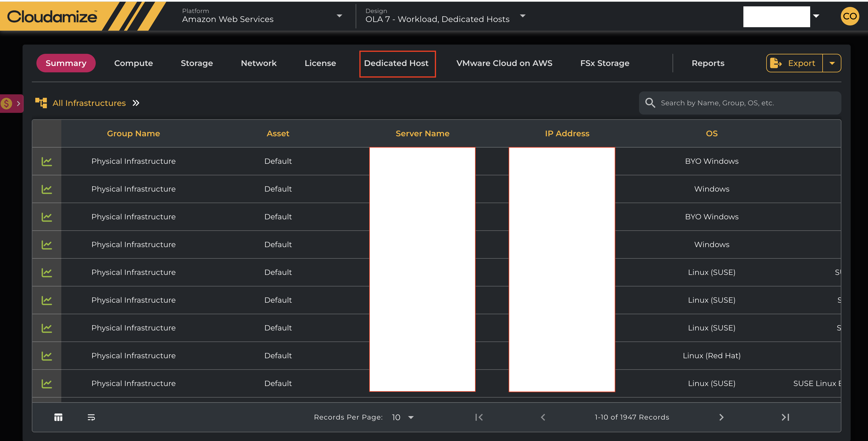Open chart icon in the second Windows row
Image resolution: width=868 pixels, height=441 pixels.
(x=47, y=245)
